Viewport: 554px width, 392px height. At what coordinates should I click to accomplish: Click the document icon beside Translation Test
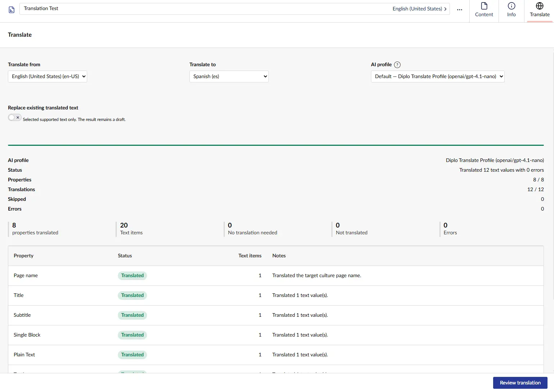pyautogui.click(x=12, y=10)
